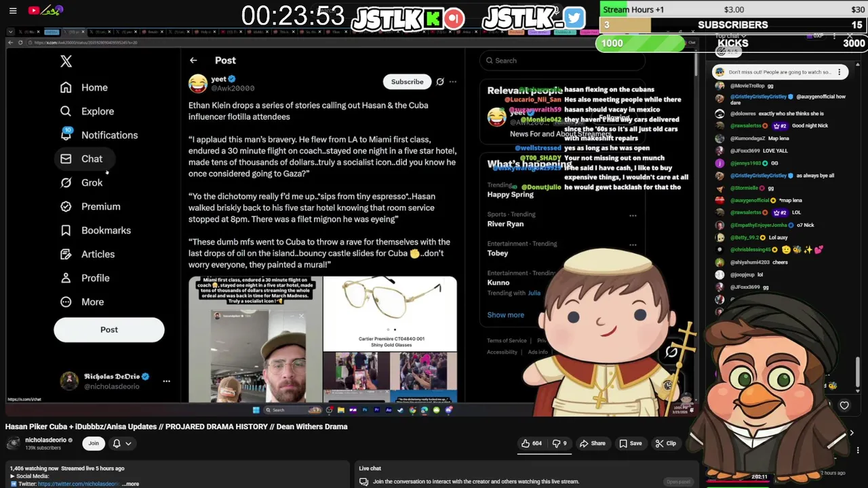Click the back arrow beside Post heading
The height and width of the screenshot is (488, 868).
coord(193,60)
